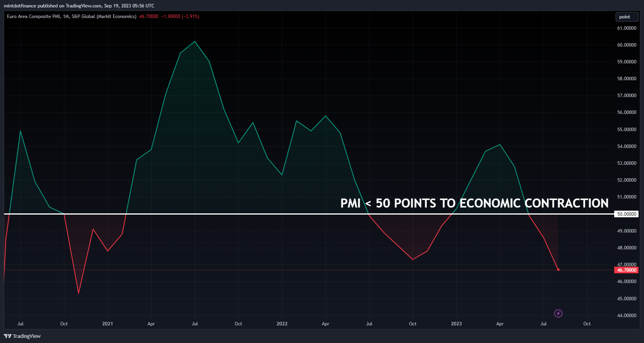Image resolution: width=644 pixels, height=343 pixels.
Task: Click the 52.00000 price axis label
Action: coord(627,180)
